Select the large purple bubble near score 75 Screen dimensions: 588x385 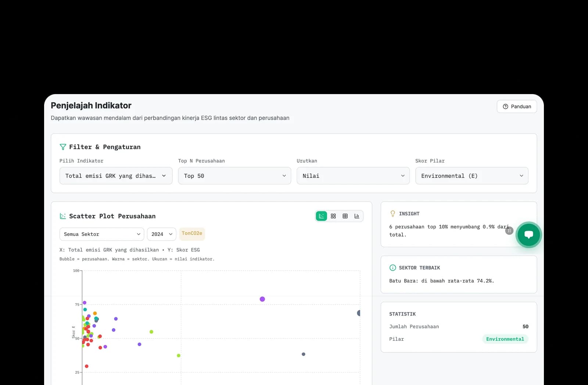(262, 299)
